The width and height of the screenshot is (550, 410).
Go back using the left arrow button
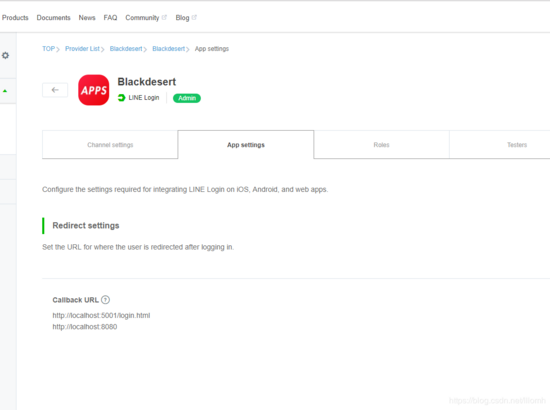(55, 90)
